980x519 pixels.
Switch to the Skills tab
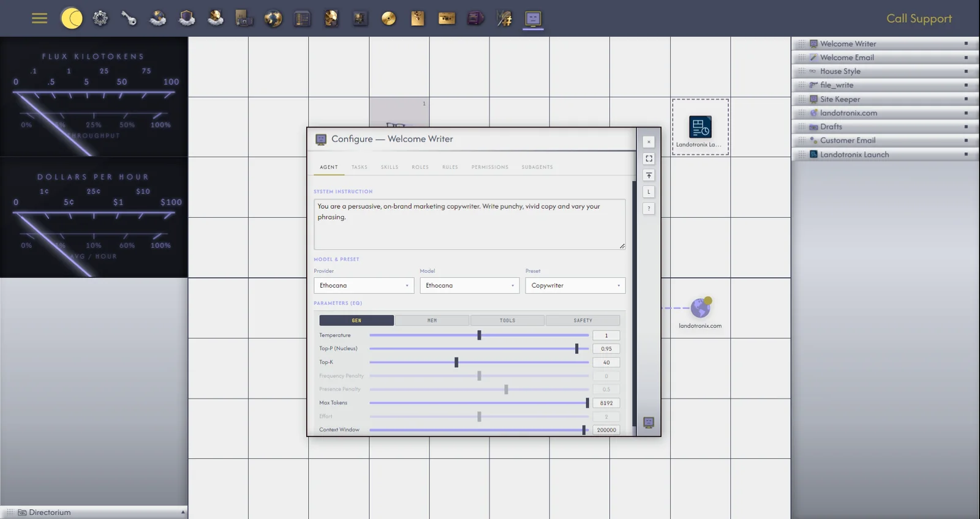pyautogui.click(x=390, y=167)
